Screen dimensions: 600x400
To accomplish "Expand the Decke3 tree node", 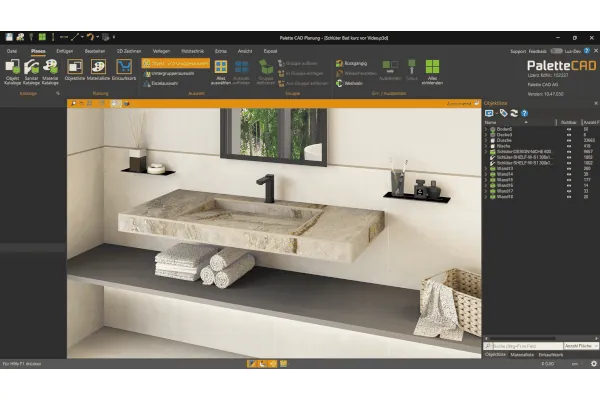I will [486, 135].
